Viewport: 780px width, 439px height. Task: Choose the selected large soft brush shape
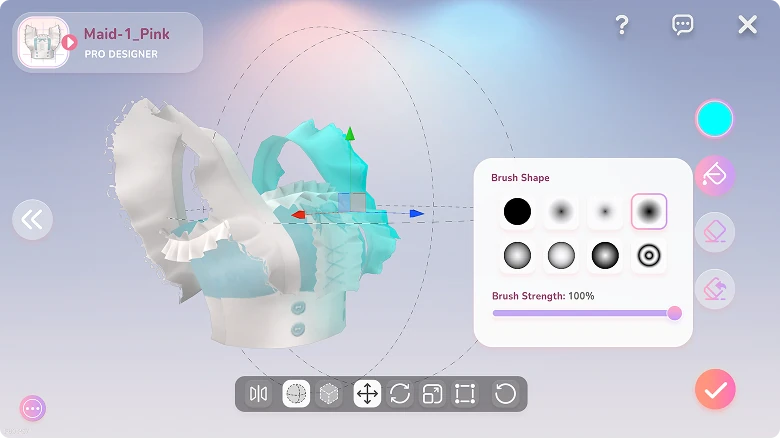[649, 211]
